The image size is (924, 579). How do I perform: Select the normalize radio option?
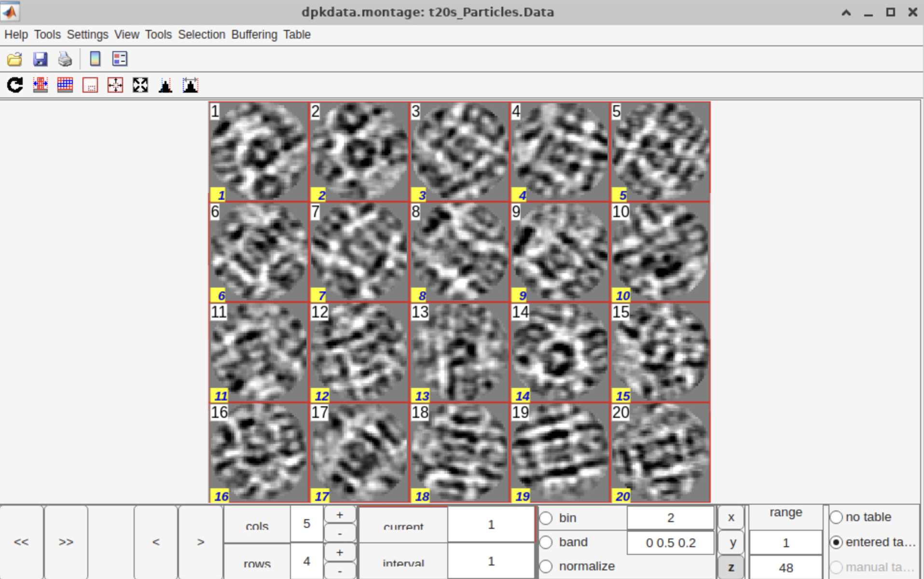[x=546, y=566]
